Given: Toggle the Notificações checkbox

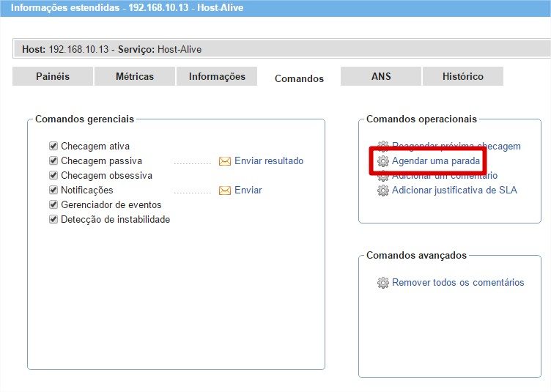Looking at the screenshot, I should pos(53,191).
